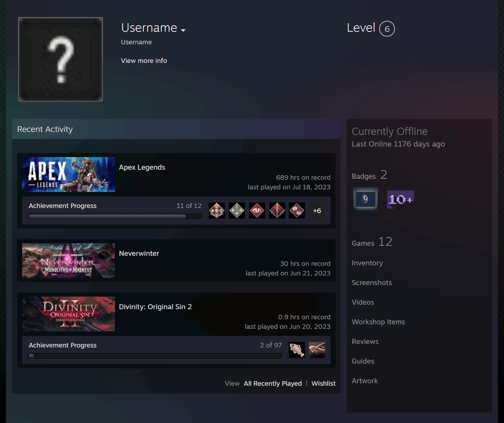Click the 'Last Online 1176 days ago' text

(x=398, y=144)
